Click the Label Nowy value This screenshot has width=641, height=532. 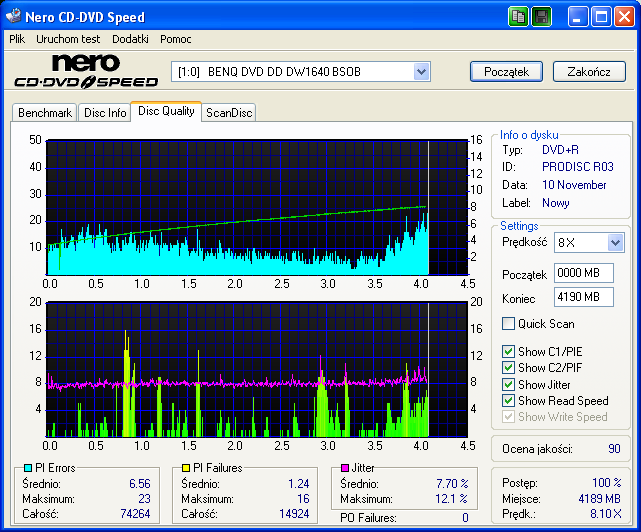pos(556,203)
